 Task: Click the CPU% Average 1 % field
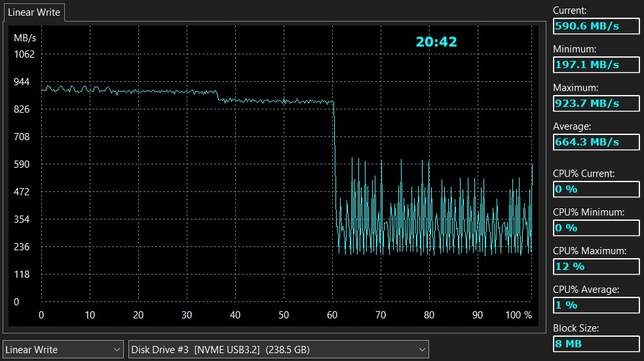tap(596, 305)
